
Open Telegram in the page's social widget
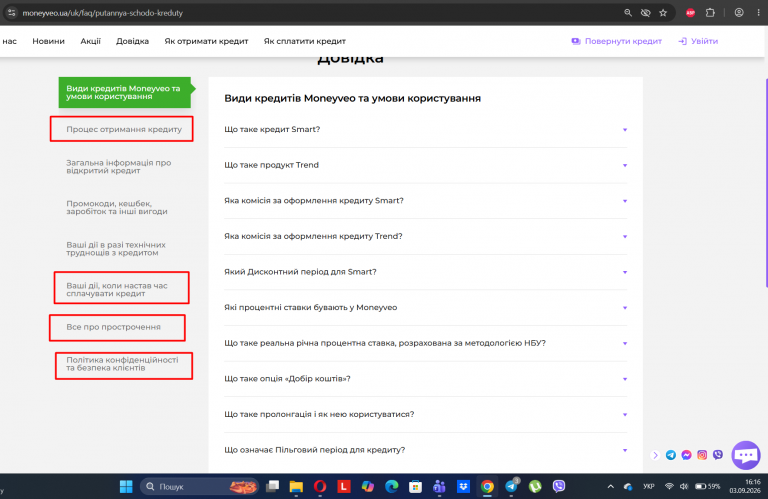click(x=671, y=455)
